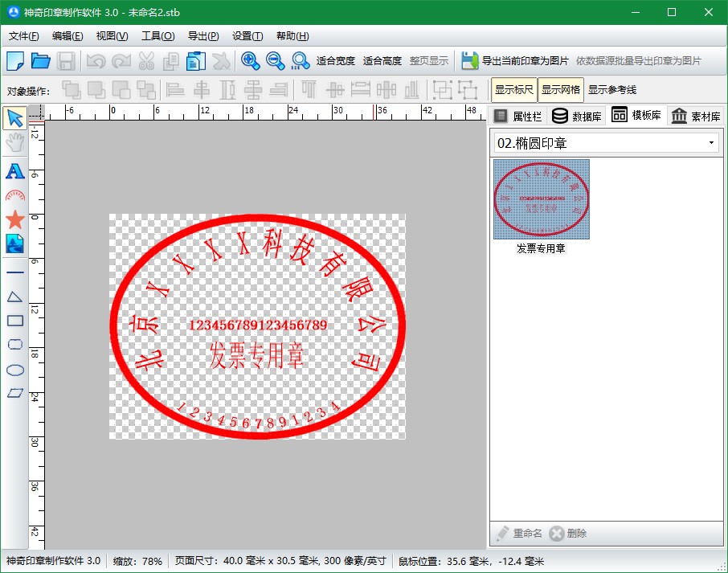Click the 适合宽度 fit width button

point(335,60)
